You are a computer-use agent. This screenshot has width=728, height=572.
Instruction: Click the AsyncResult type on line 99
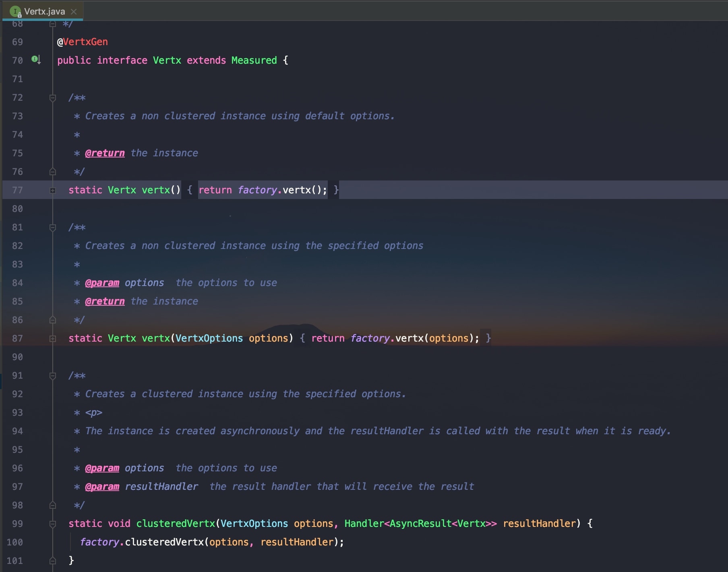(x=420, y=524)
